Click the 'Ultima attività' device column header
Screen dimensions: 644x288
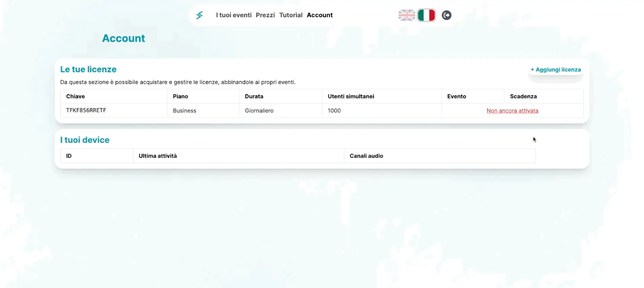[x=158, y=156]
